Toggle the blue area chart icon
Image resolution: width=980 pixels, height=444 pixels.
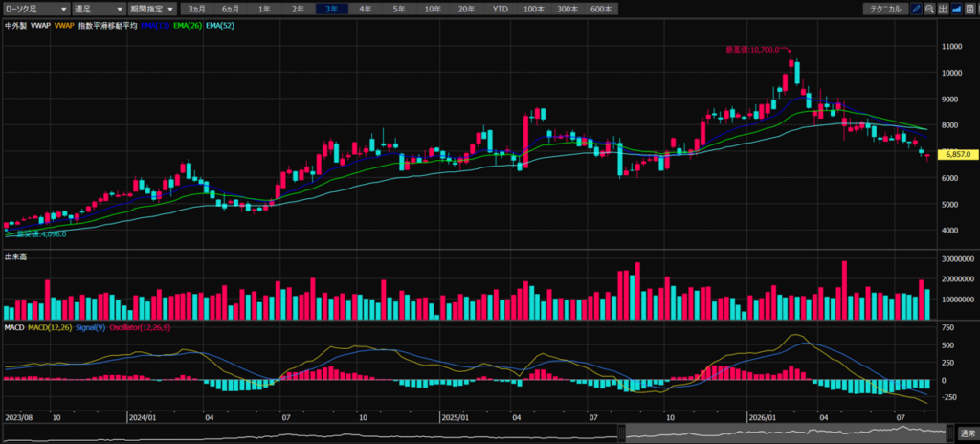click(956, 9)
